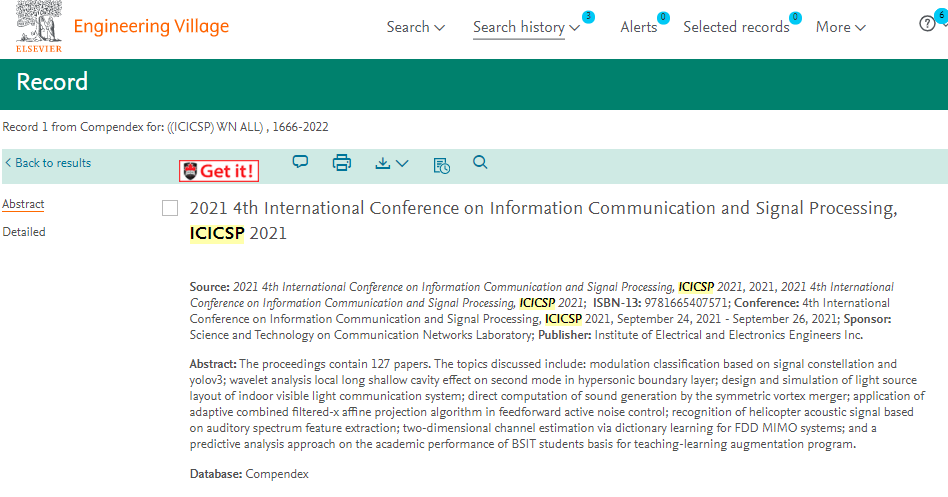Expand the More menu
Screen dimensions: 948x497
[840, 27]
